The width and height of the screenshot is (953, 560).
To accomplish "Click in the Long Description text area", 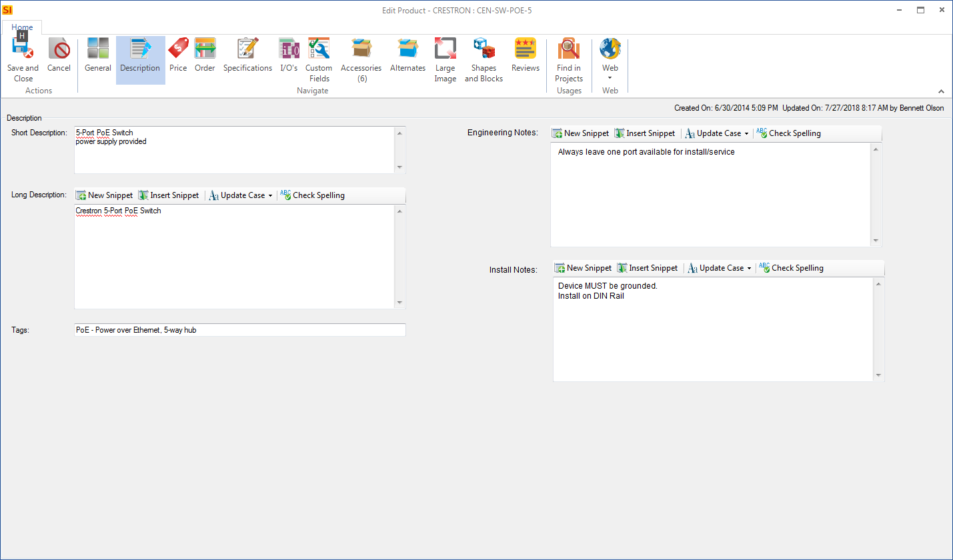I will click(234, 257).
